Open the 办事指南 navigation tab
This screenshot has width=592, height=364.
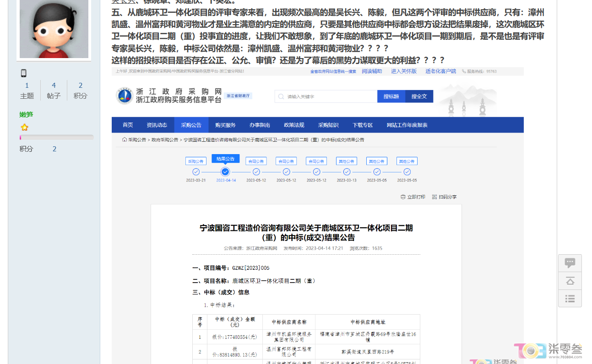click(x=260, y=125)
